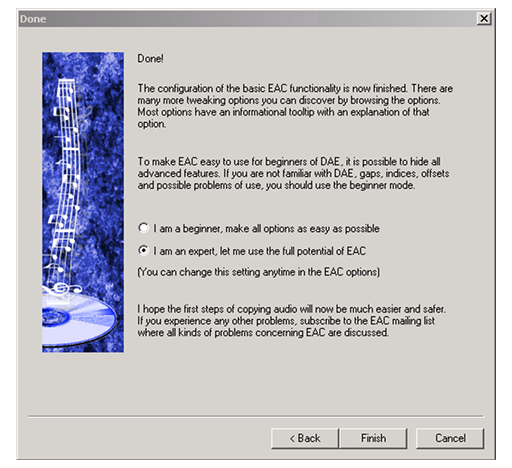Cancel the EAC configuration wizard
The height and width of the screenshot is (468, 512).
pos(450,438)
